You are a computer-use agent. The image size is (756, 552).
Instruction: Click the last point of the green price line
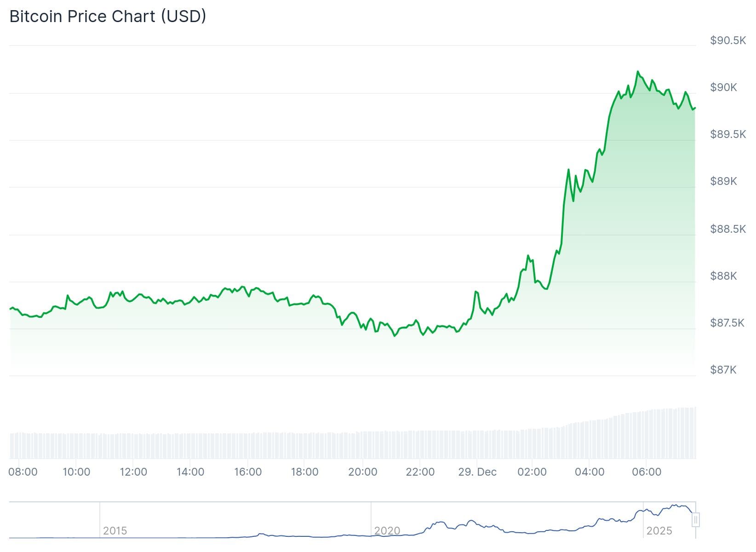pyautogui.click(x=695, y=108)
